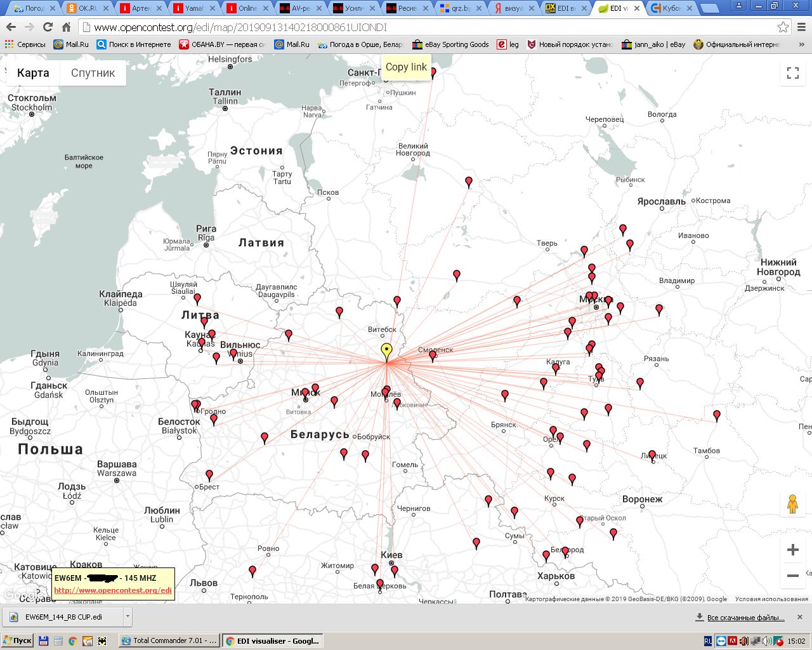Zoom in the map with plus button

tap(792, 550)
